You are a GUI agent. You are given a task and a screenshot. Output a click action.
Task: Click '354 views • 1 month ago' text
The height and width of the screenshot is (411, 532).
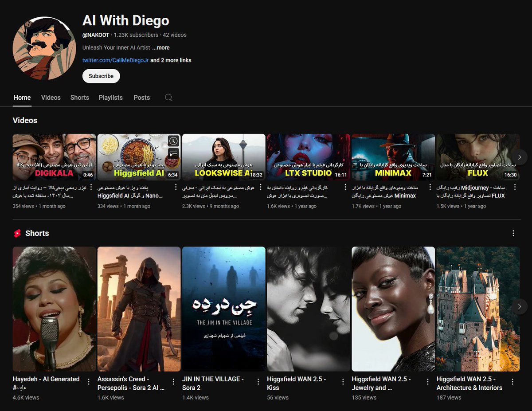[39, 206]
